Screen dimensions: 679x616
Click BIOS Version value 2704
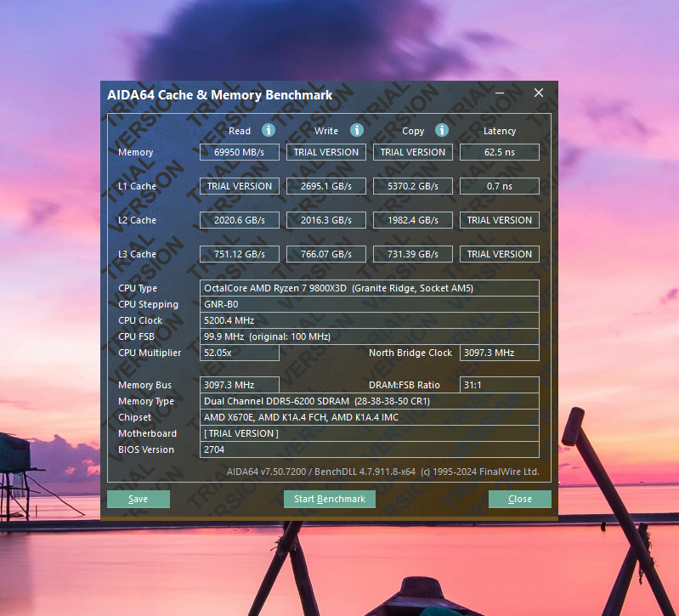[370, 449]
